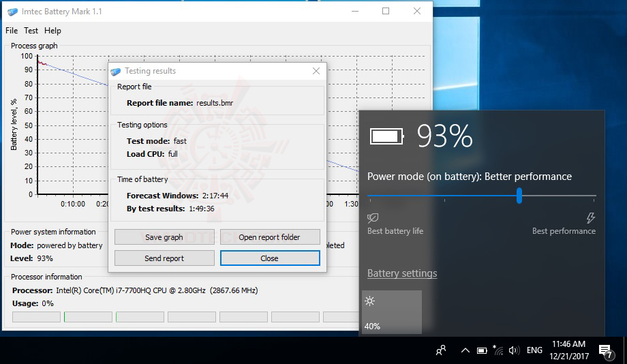This screenshot has width=627, height=364.
Task: Maximize the Imtec Battery Mark window
Action: 386,11
